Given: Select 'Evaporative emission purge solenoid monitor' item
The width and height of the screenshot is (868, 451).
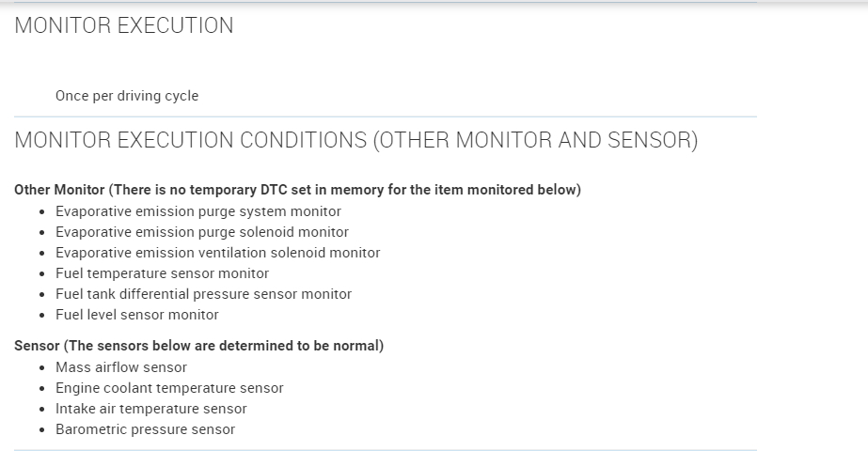Looking at the screenshot, I should 202,232.
